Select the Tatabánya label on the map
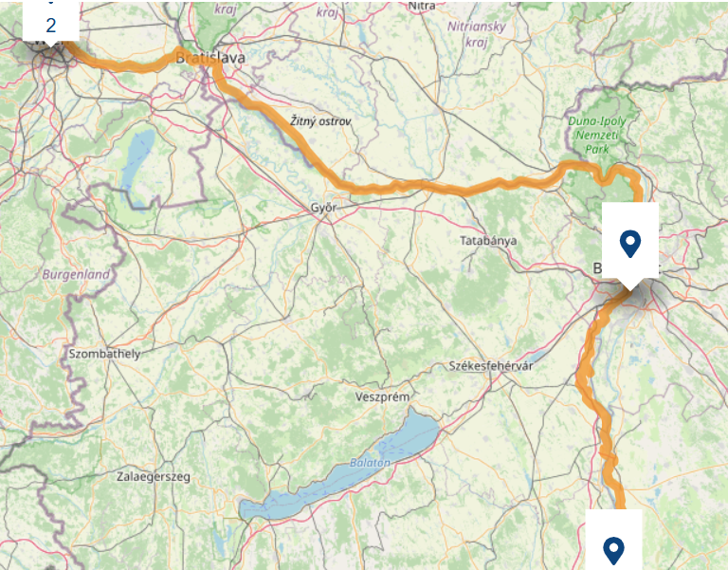The image size is (728, 570). tap(488, 241)
